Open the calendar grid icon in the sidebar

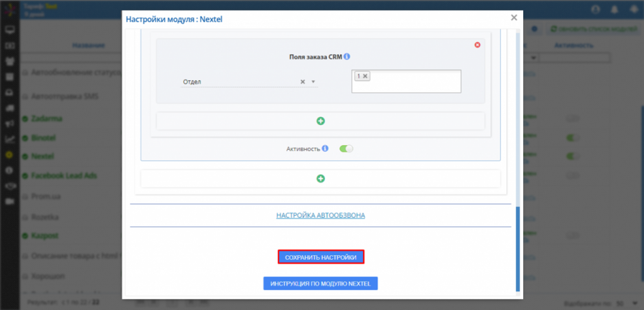point(10,77)
